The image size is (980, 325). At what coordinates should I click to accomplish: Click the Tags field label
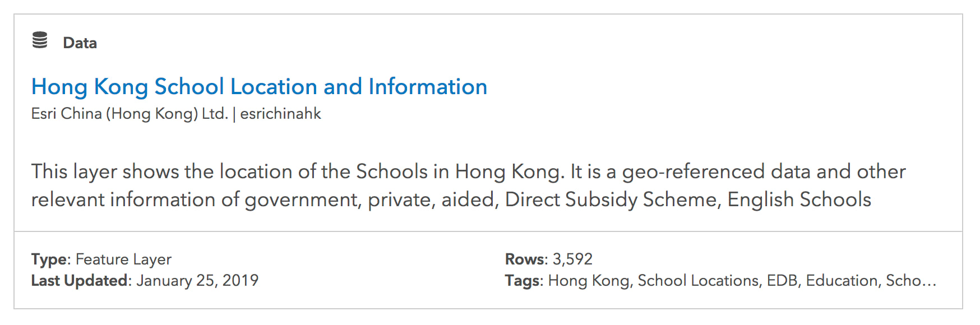521,280
